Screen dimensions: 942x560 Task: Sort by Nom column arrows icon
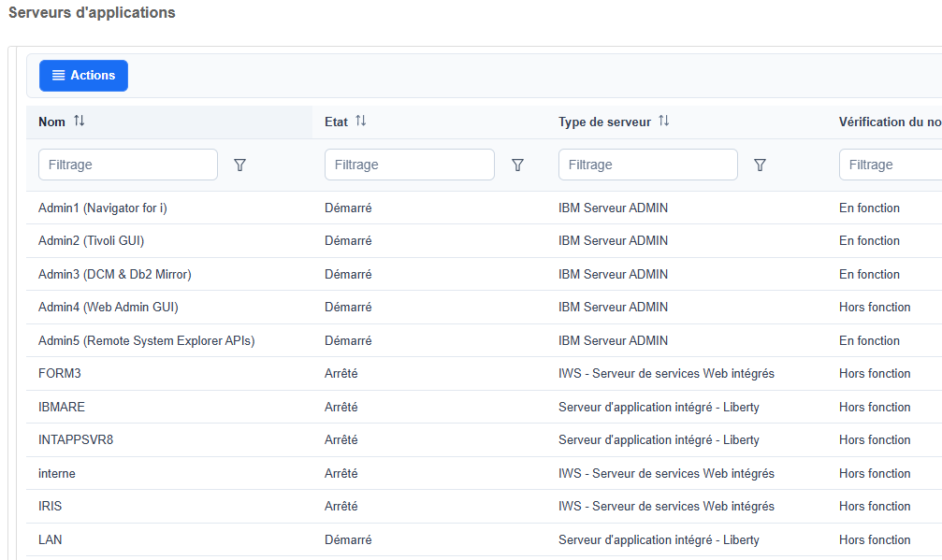pos(80,121)
